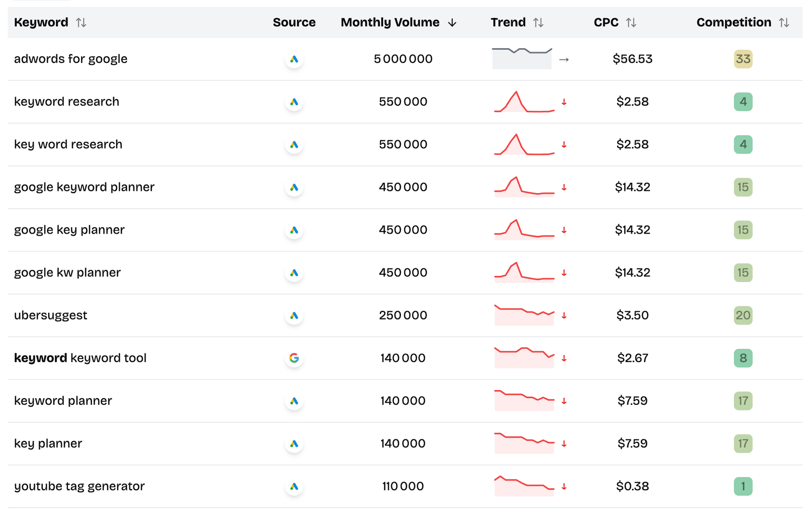Click flat trend arrow for adwords for google

(x=564, y=59)
